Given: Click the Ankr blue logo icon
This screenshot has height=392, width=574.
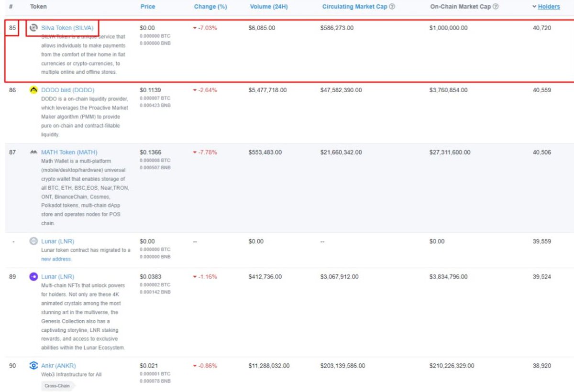Looking at the screenshot, I should [x=33, y=366].
